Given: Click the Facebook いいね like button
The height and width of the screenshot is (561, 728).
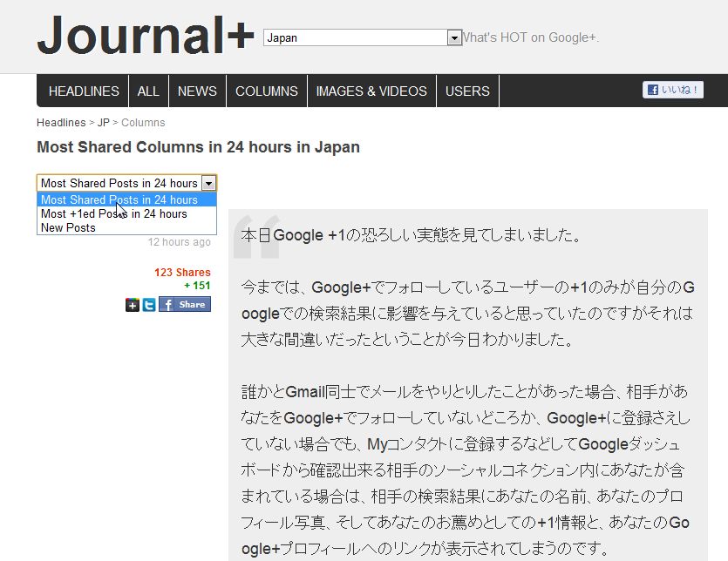Looking at the screenshot, I should point(673,90).
